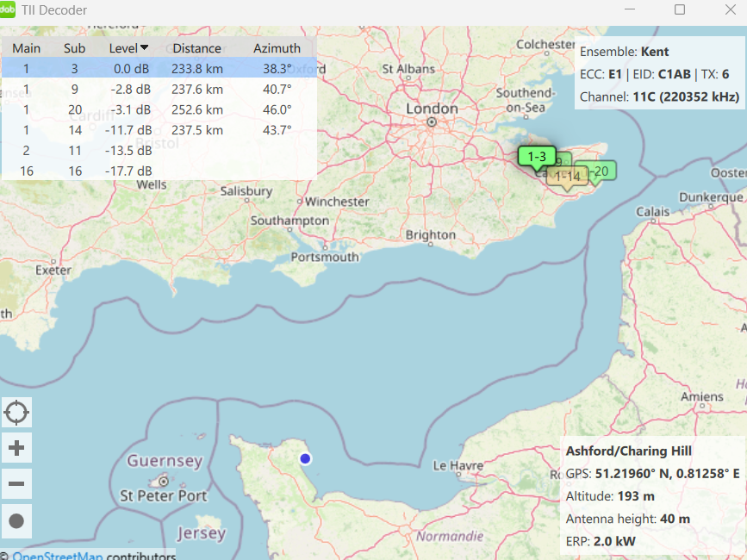Select table row with level -17.7 dB
The image size is (747, 560).
point(159,171)
